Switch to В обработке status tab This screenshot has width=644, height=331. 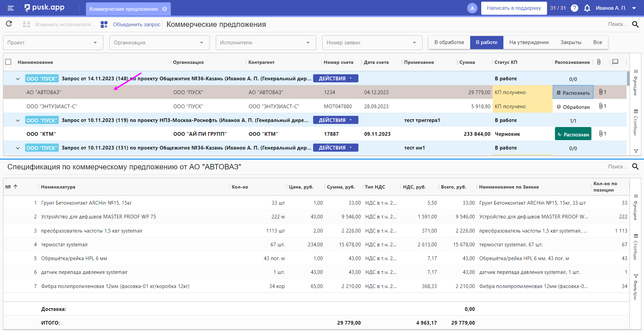pyautogui.click(x=449, y=42)
